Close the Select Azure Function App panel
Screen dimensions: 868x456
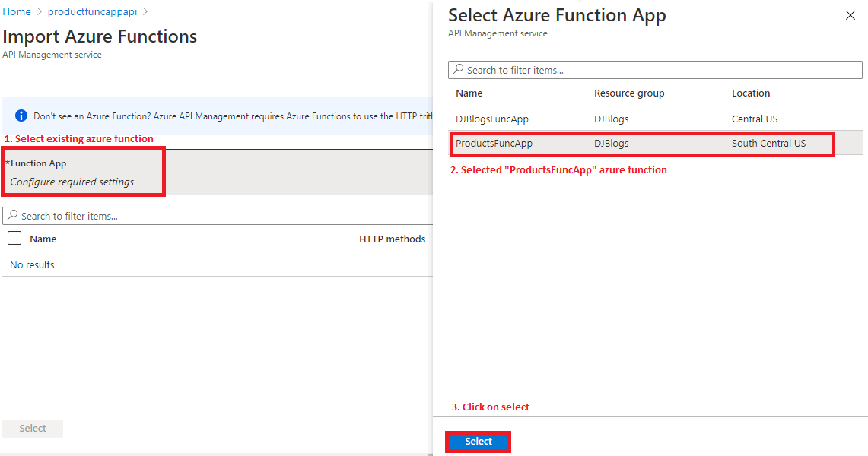click(x=851, y=15)
